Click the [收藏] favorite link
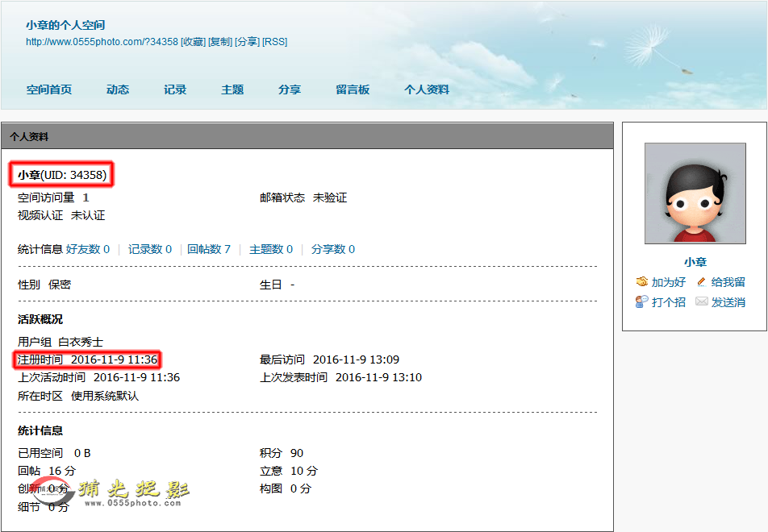Image resolution: width=768 pixels, height=532 pixels. tap(193, 42)
